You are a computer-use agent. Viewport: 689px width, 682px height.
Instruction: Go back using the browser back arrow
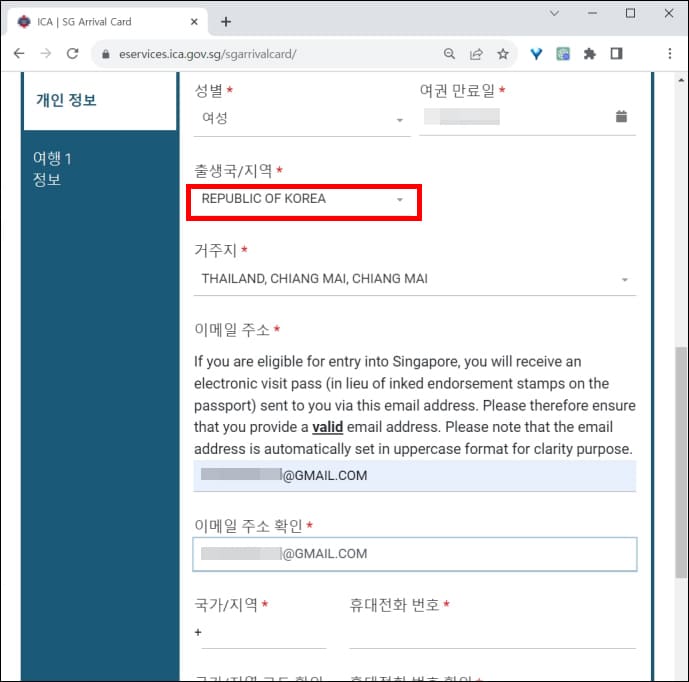coord(19,54)
